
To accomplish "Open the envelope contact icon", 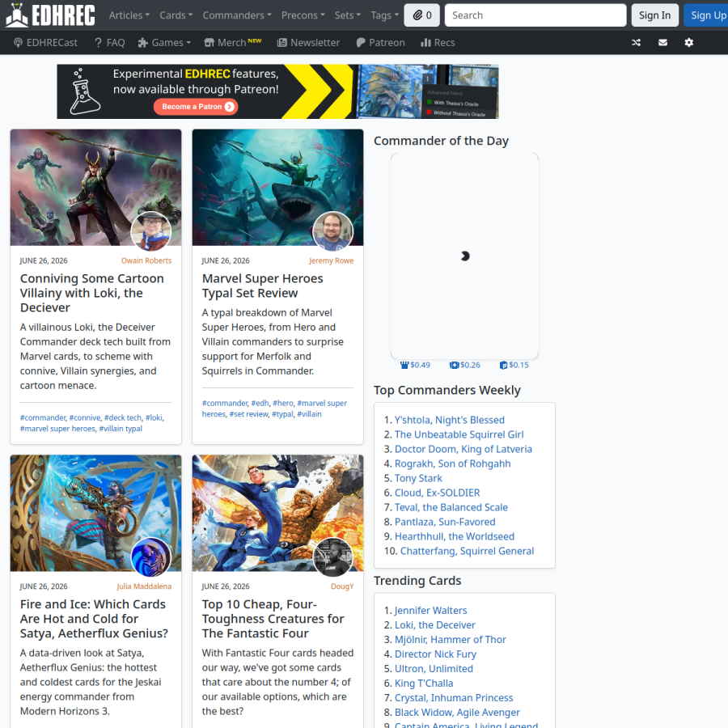I will [662, 42].
